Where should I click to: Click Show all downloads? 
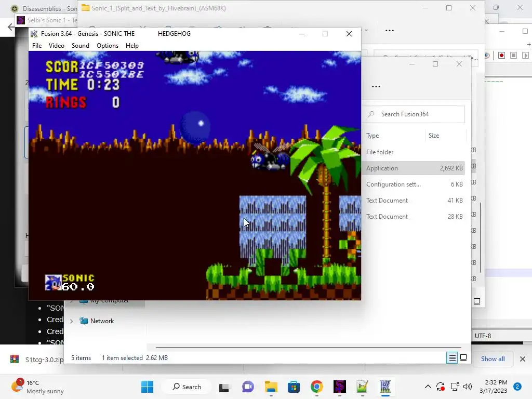(x=493, y=359)
